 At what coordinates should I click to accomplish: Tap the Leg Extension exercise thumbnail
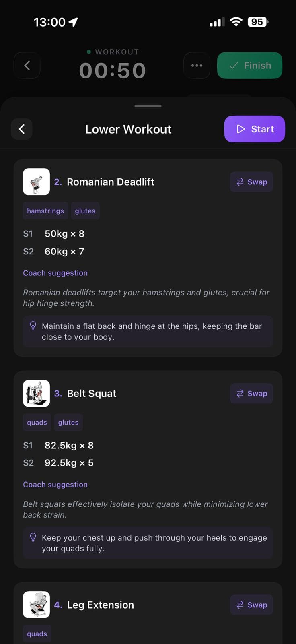36,605
